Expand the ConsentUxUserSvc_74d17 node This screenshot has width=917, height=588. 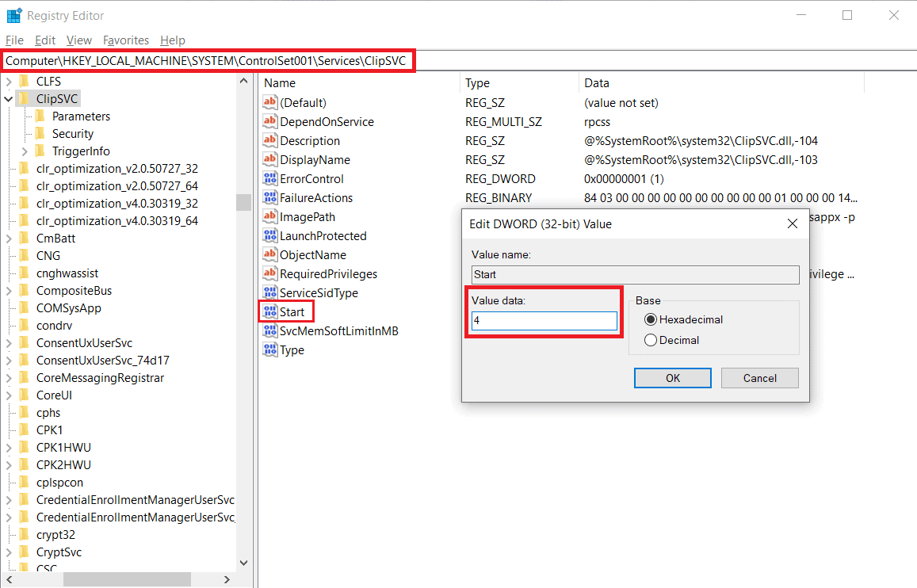click(x=8, y=361)
